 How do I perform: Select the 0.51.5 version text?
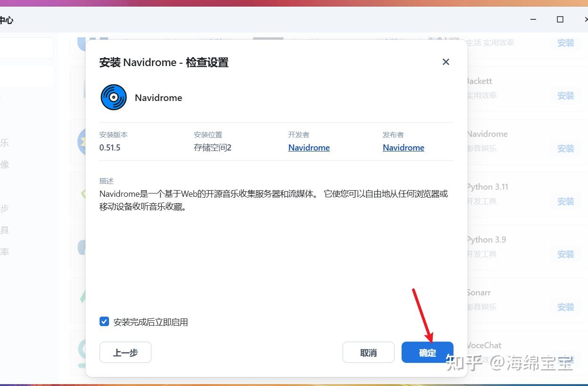110,148
